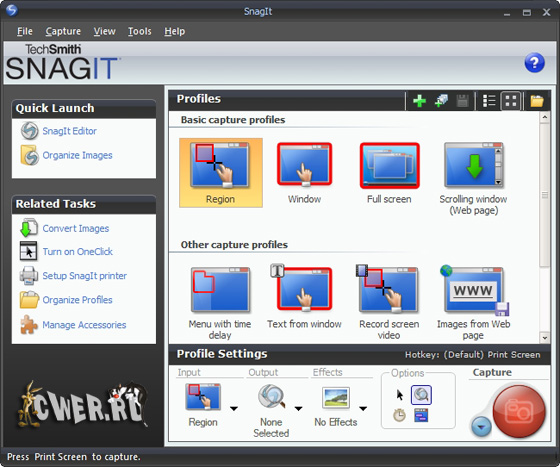Click the Output None Selected icon
The image size is (560, 467).
click(x=271, y=396)
